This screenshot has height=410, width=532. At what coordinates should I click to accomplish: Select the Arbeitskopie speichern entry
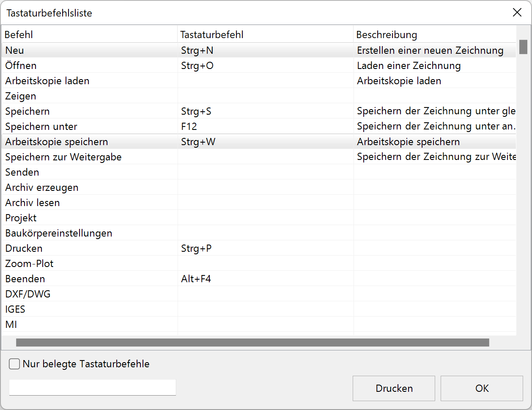(x=85, y=141)
